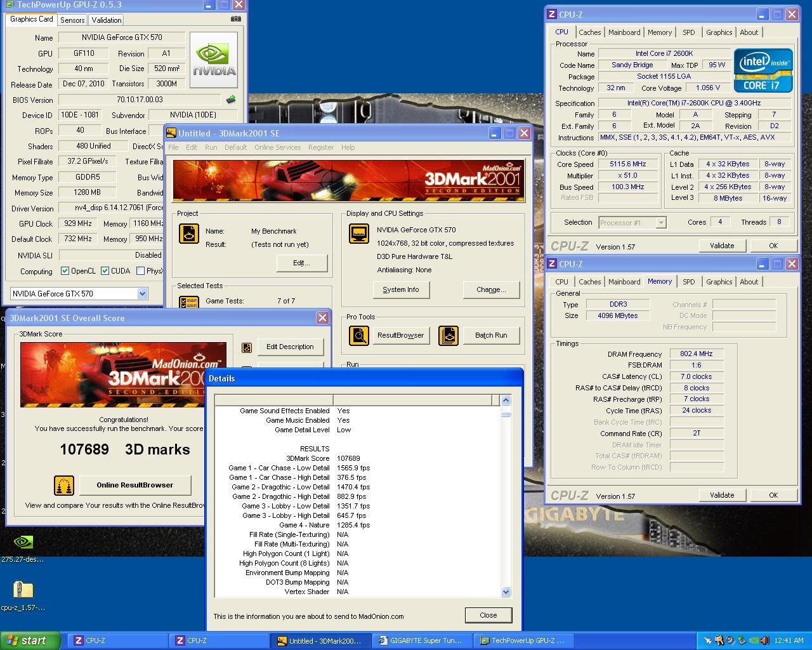Click the GPU-Z camera screenshot icon
This screenshot has height=650, width=812.
coord(235,19)
